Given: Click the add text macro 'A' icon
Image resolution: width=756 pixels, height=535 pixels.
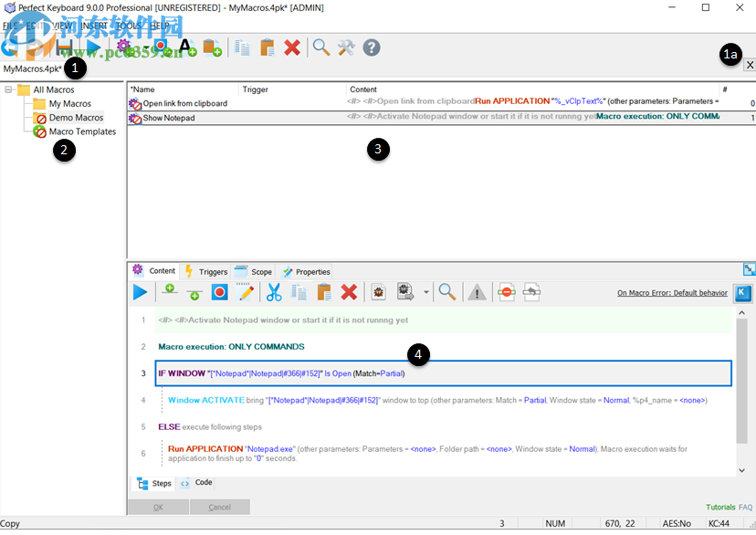Looking at the screenshot, I should [x=187, y=47].
